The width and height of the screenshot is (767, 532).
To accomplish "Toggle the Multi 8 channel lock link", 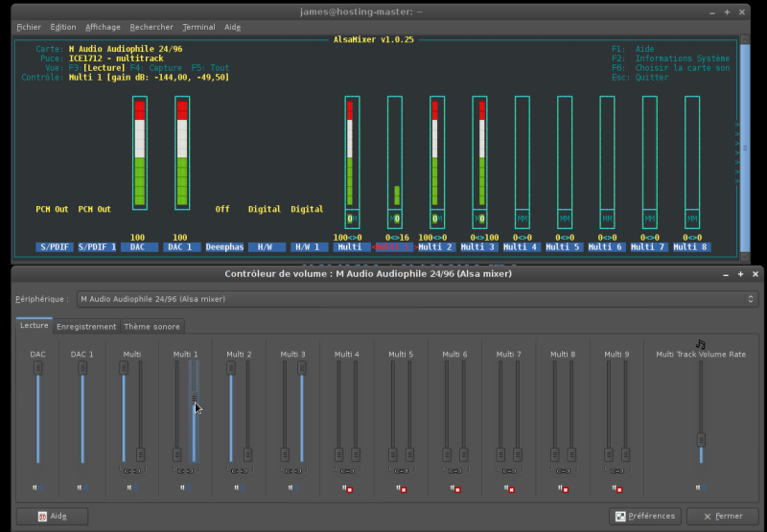I will [564, 471].
